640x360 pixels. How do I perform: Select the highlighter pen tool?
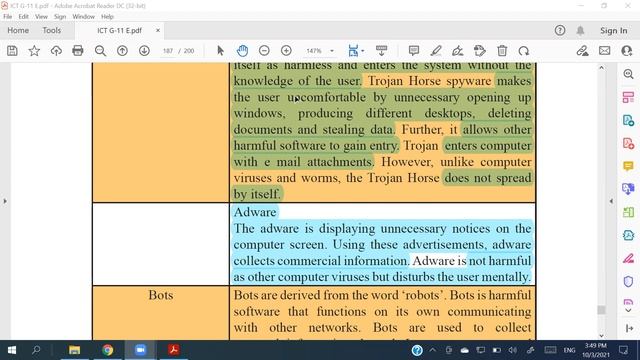(436, 51)
